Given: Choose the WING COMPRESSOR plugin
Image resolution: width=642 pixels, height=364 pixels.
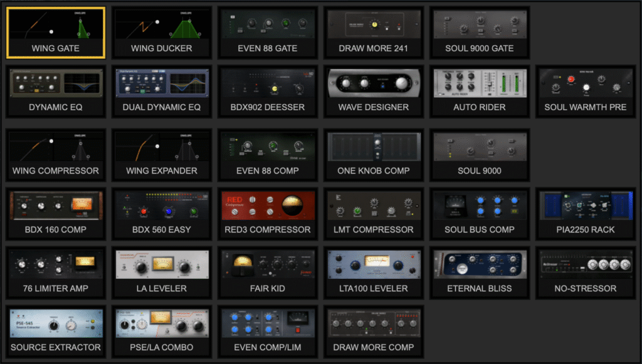Looking at the screenshot, I should pos(56,155).
